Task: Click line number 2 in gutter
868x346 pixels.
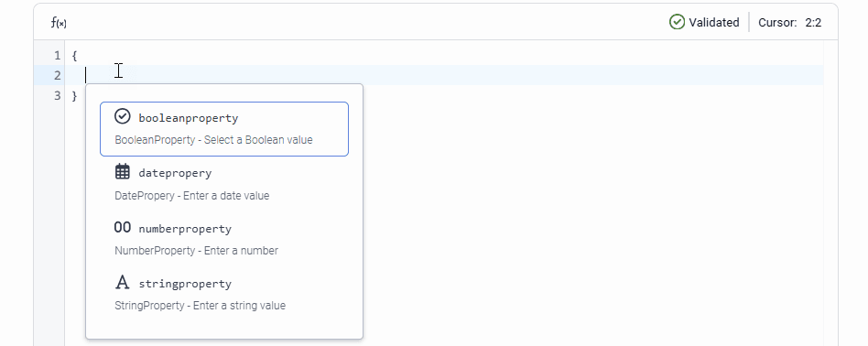Action: (57, 75)
